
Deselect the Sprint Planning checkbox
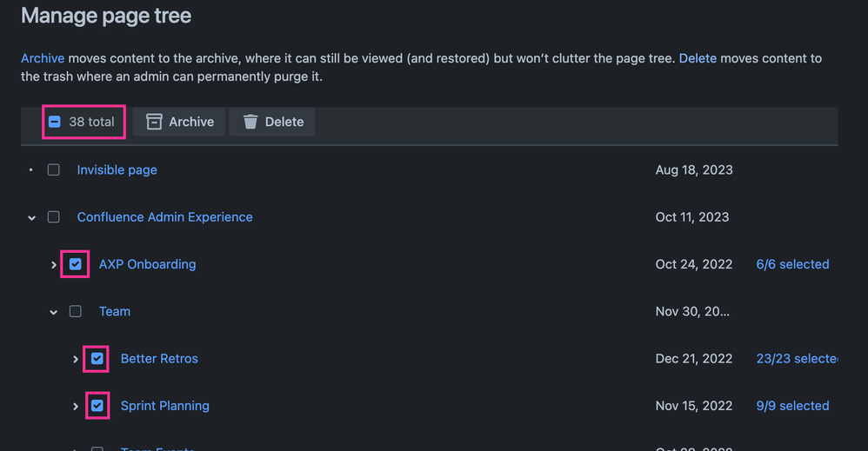[x=97, y=405]
